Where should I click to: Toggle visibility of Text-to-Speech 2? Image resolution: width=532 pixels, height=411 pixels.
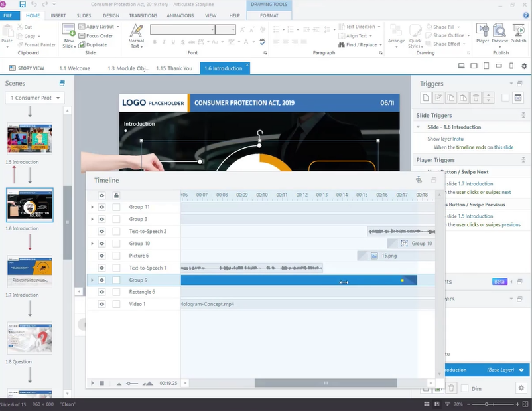(101, 232)
